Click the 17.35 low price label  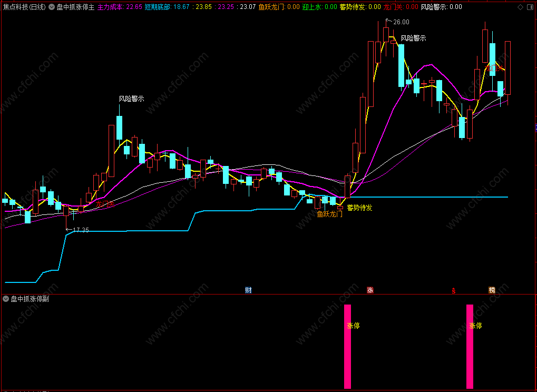[81, 230]
